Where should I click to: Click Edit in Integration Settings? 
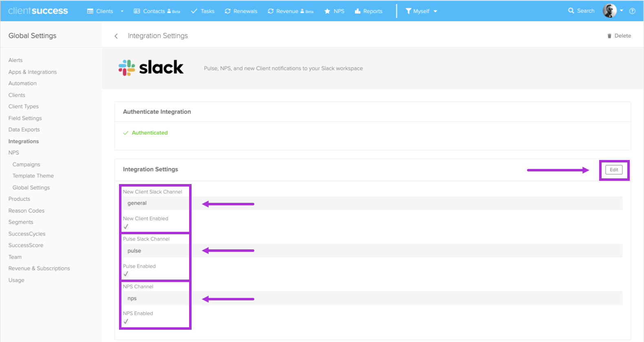click(614, 170)
